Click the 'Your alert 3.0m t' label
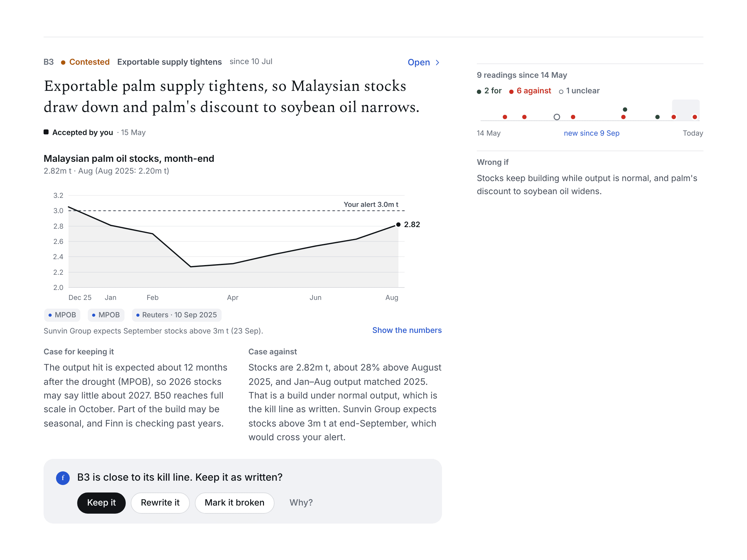The image size is (747, 560). click(x=371, y=205)
